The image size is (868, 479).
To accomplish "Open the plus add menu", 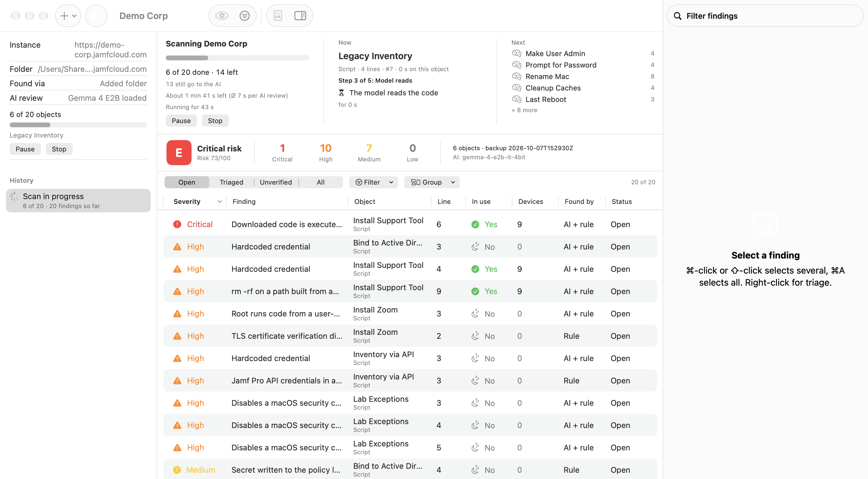I will click(68, 15).
